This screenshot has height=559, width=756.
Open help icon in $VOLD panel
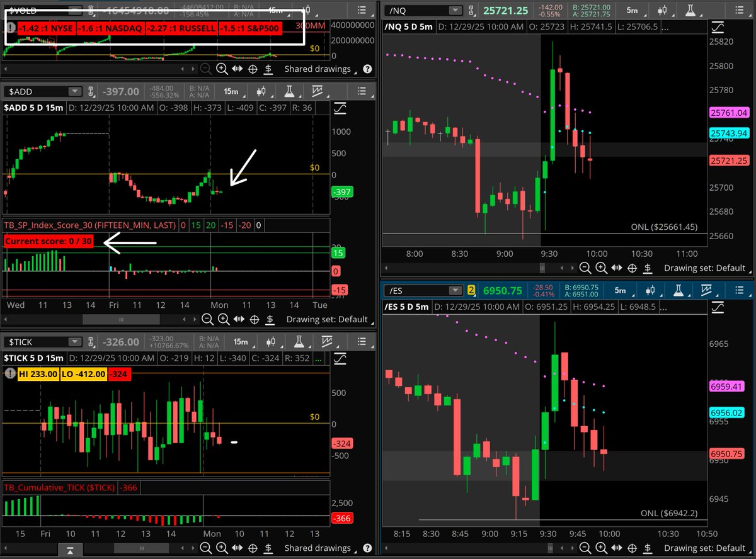367,69
